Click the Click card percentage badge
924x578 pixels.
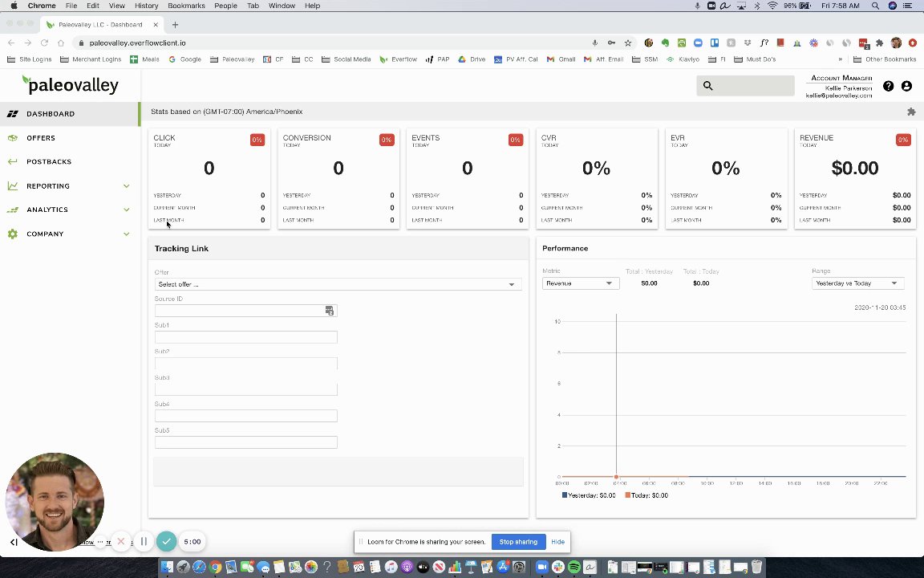pos(257,140)
